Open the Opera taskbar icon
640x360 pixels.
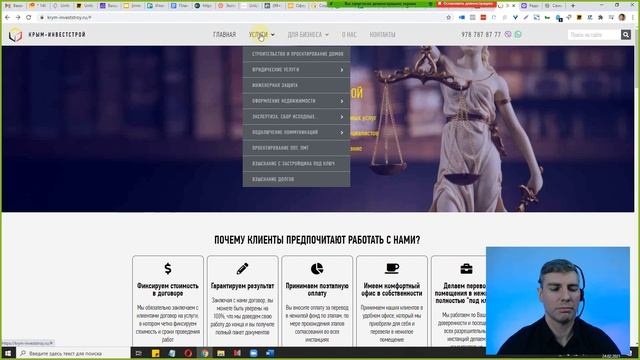pos(188,353)
